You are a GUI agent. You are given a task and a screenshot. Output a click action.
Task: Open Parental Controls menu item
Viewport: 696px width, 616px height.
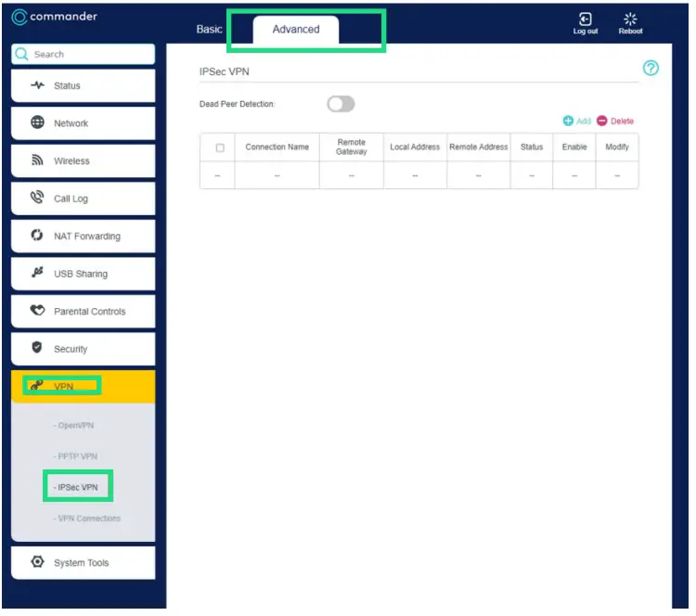point(84,312)
